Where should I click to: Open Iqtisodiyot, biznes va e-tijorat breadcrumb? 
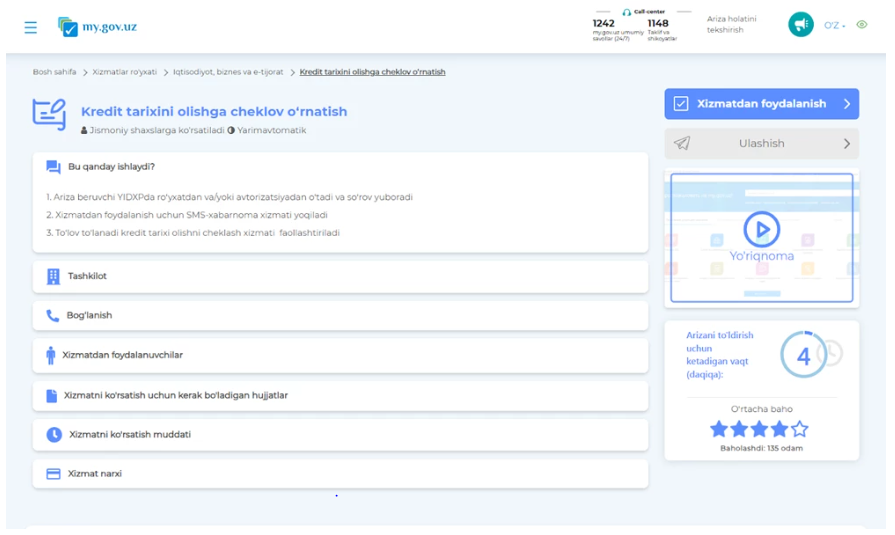pos(228,72)
